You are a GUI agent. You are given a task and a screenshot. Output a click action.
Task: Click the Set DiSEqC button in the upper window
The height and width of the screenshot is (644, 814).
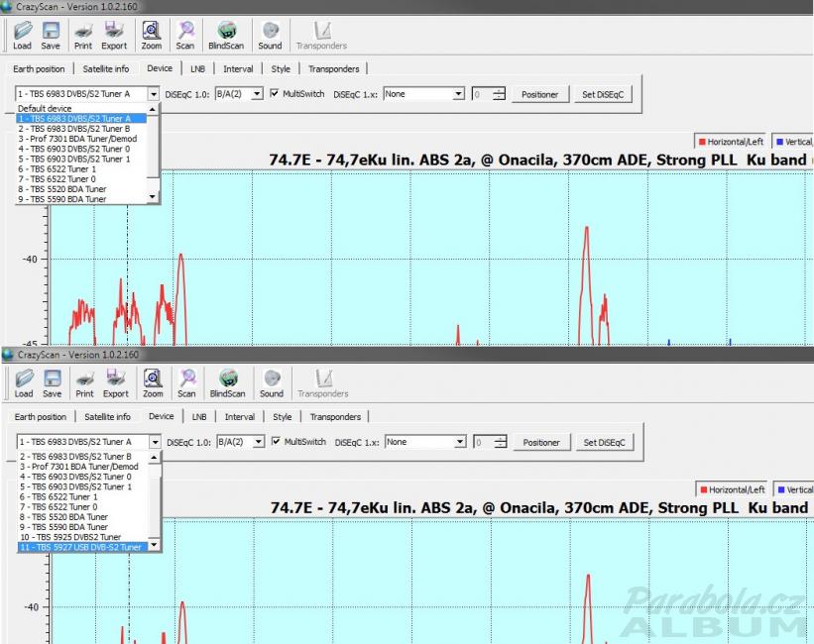click(x=603, y=94)
